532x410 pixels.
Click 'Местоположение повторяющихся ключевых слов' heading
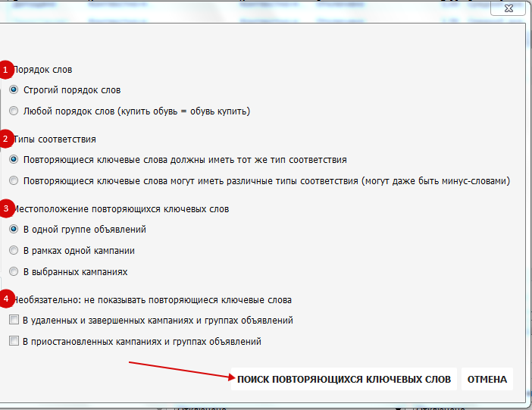point(121,209)
